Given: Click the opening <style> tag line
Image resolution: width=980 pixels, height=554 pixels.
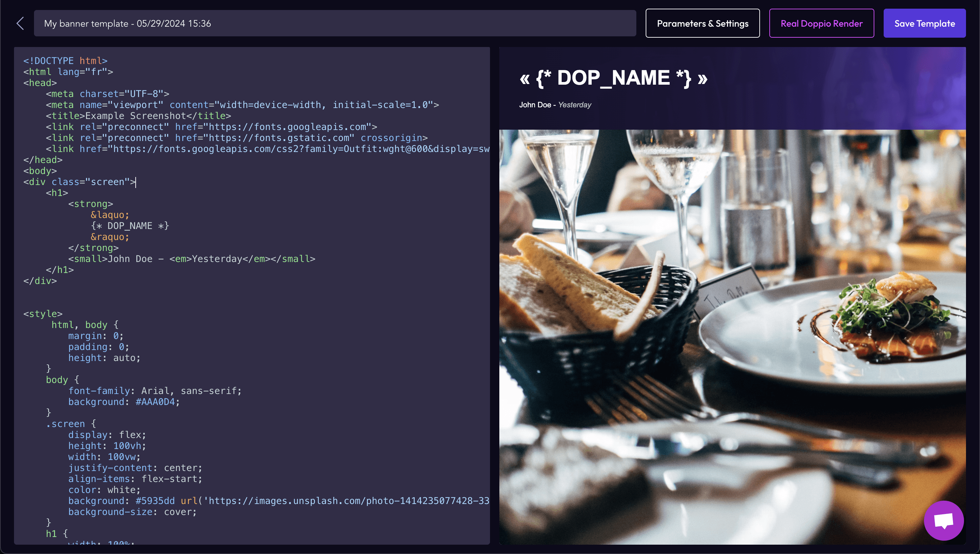Looking at the screenshot, I should point(43,314).
